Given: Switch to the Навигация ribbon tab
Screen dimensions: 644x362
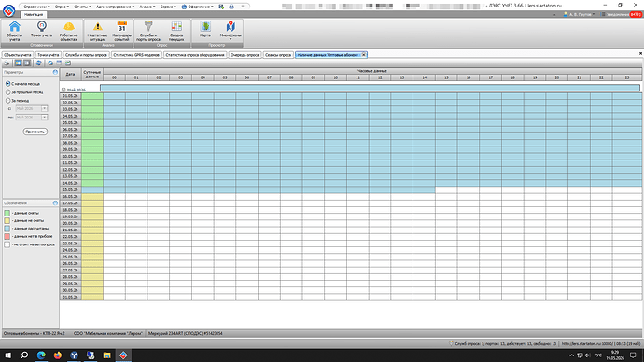Looking at the screenshot, I should pyautogui.click(x=34, y=14).
